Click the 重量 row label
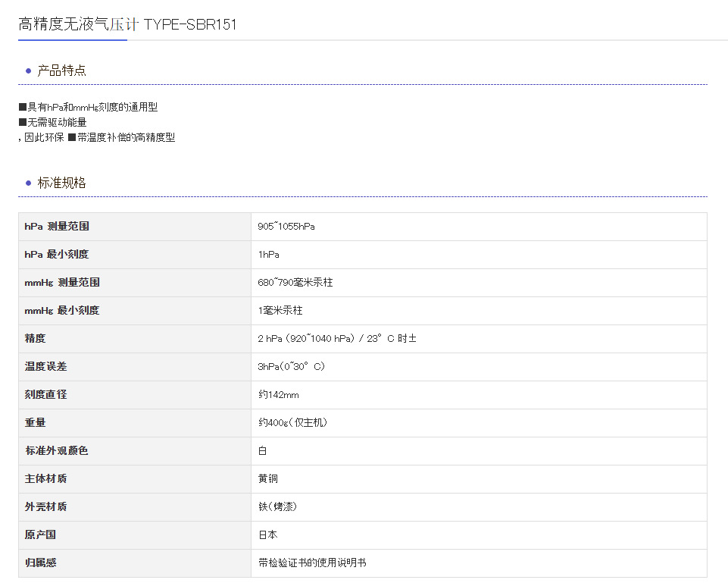The height and width of the screenshot is (583, 728). (x=36, y=422)
